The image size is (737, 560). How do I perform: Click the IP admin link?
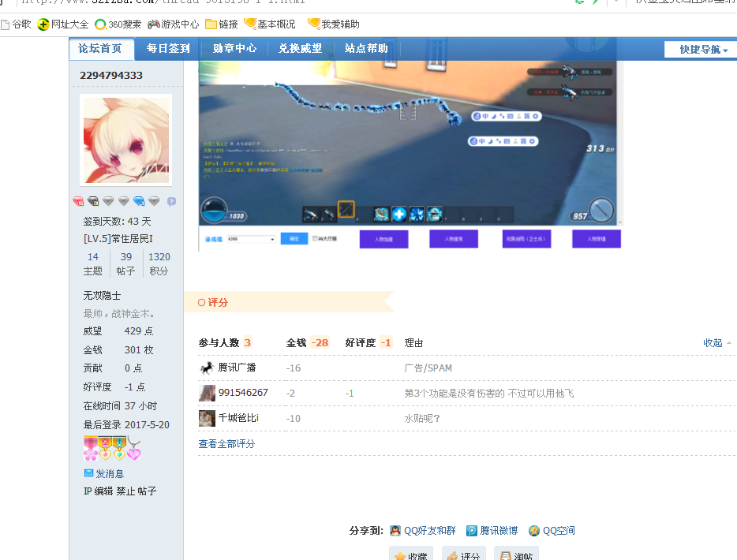click(x=88, y=491)
